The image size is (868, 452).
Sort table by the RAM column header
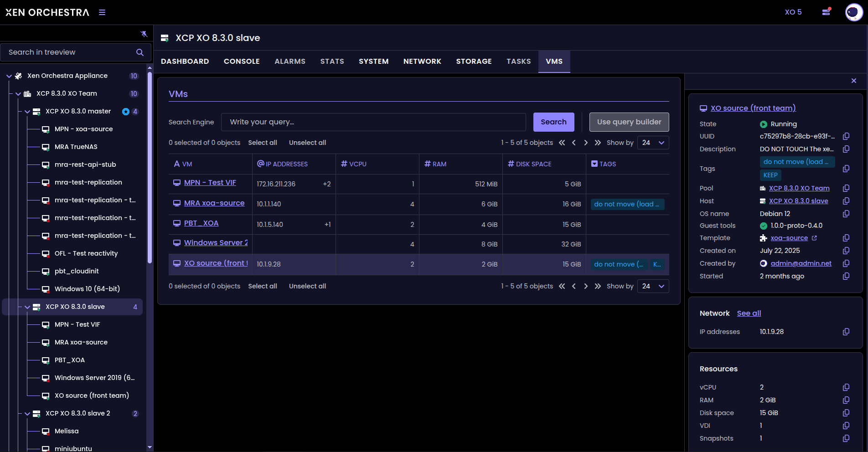click(x=439, y=164)
